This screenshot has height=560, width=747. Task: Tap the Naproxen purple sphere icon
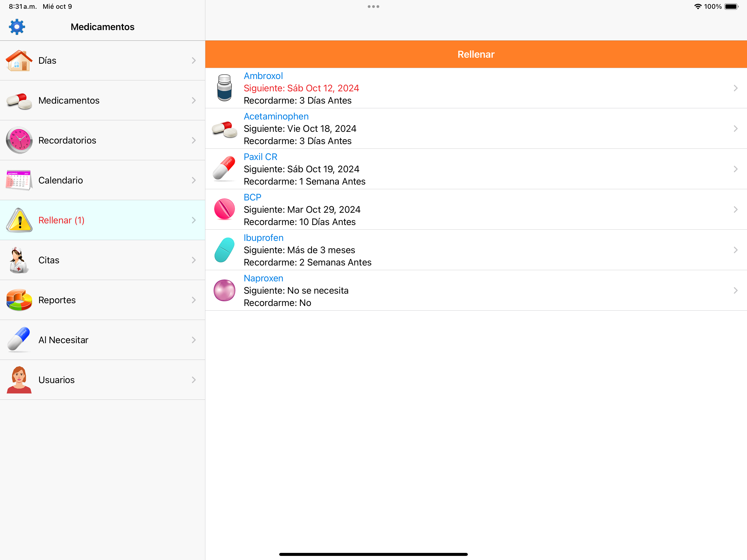[224, 290]
